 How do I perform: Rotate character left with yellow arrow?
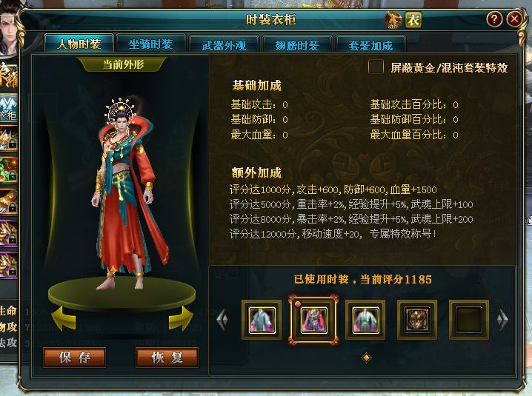coord(64,318)
